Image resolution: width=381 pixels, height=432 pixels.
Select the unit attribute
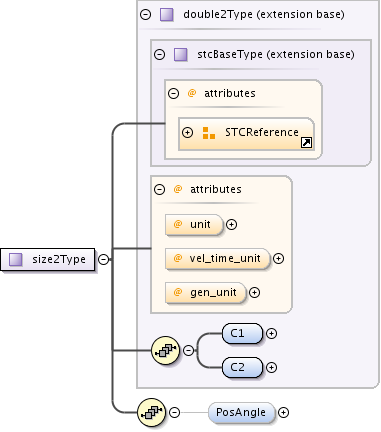coord(194,225)
